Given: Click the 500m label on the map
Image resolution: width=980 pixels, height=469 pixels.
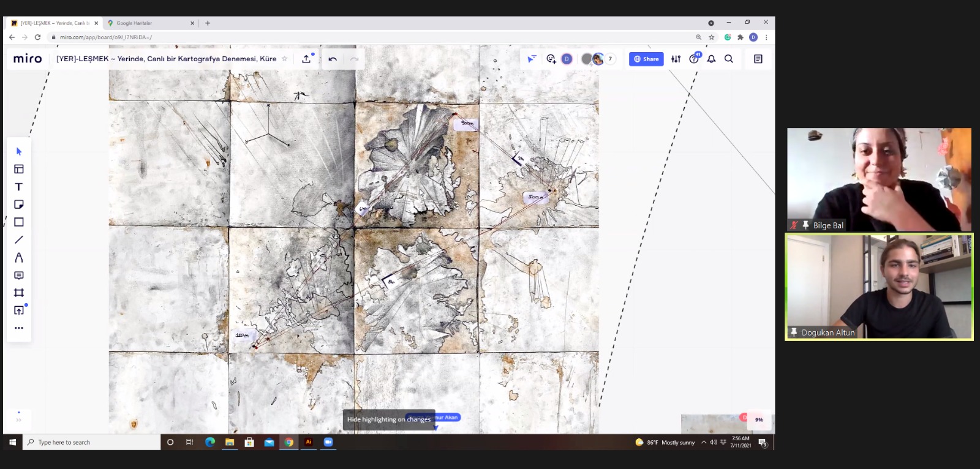Looking at the screenshot, I should pos(535,197).
